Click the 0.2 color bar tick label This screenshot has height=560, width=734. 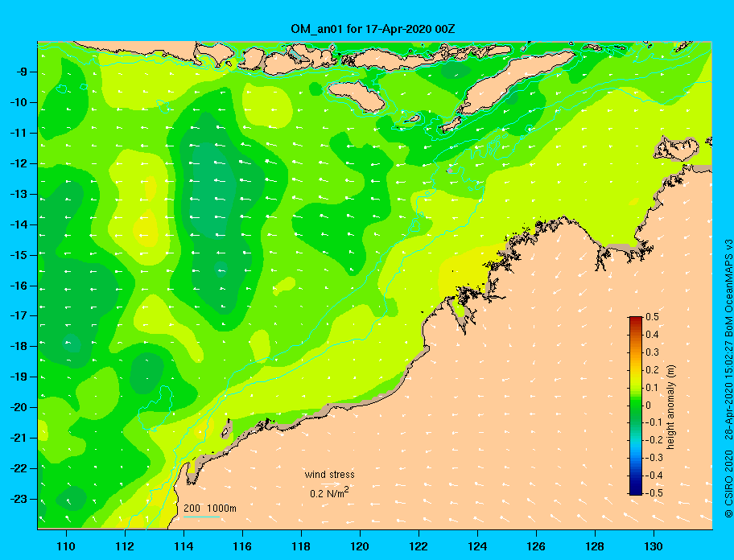(x=652, y=370)
